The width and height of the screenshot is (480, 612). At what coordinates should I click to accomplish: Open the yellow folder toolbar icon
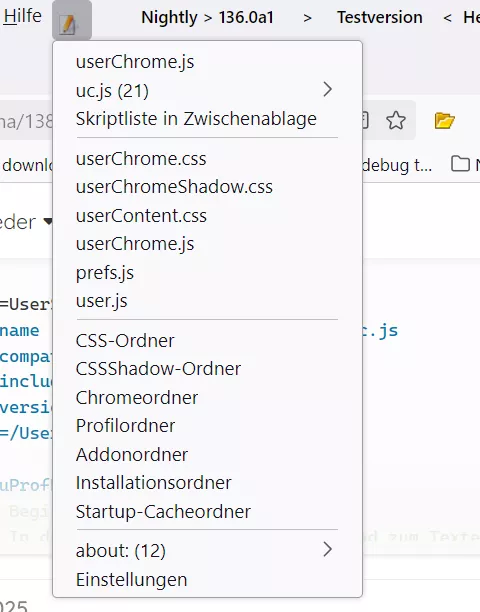(x=444, y=120)
